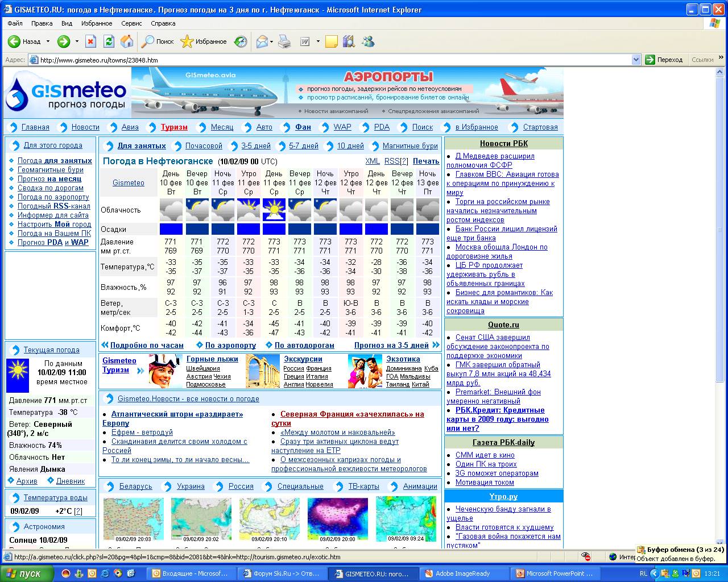
Task: Switch to the Магнитные бури tab
Action: coord(410,145)
